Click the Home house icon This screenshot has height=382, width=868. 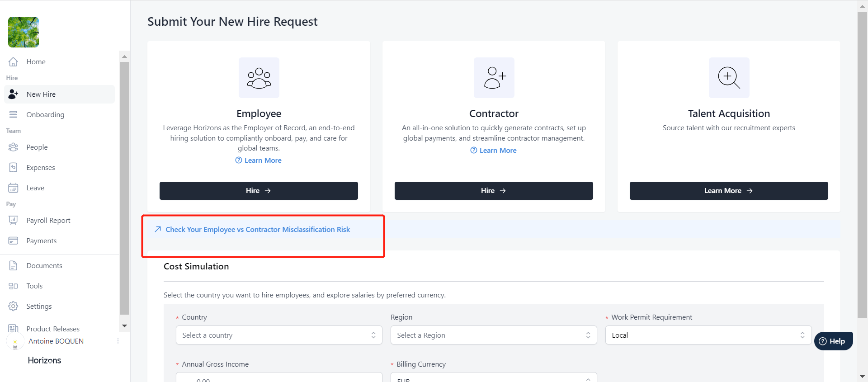[x=14, y=62]
